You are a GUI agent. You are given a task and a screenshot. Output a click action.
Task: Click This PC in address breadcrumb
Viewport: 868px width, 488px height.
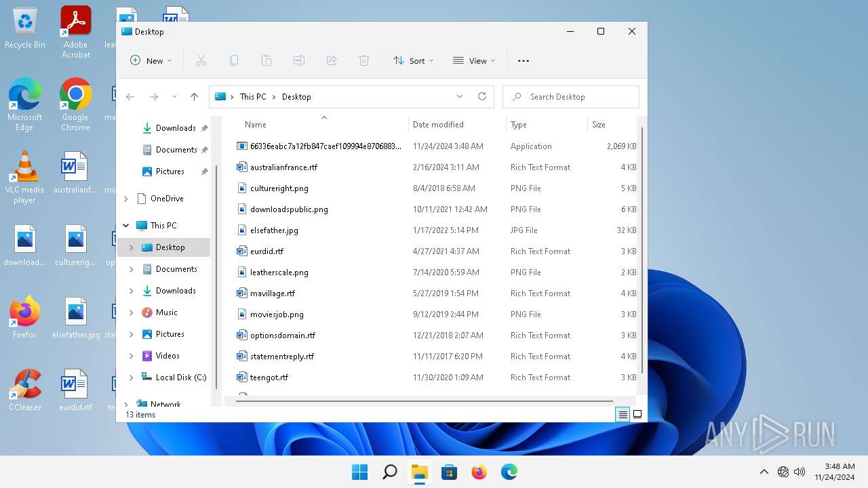(x=253, y=97)
